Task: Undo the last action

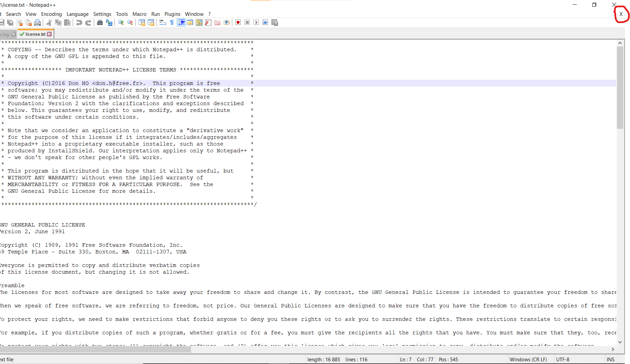Action: (x=79, y=23)
